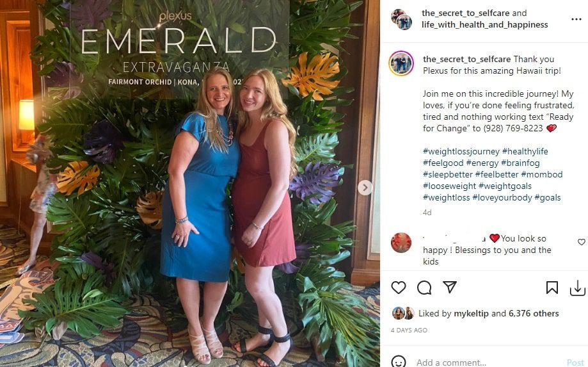Download post with arrow-down icon
588x367 pixels.
(x=578, y=288)
